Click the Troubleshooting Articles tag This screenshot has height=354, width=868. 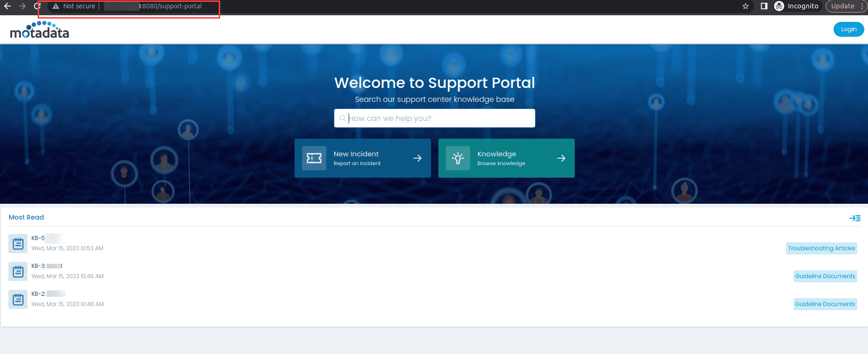pyautogui.click(x=821, y=248)
